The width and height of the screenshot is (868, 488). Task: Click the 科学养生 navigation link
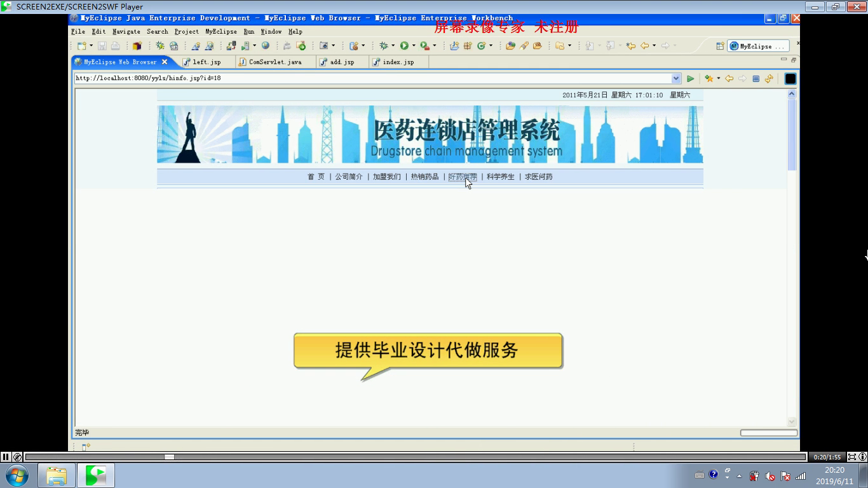[x=501, y=177]
